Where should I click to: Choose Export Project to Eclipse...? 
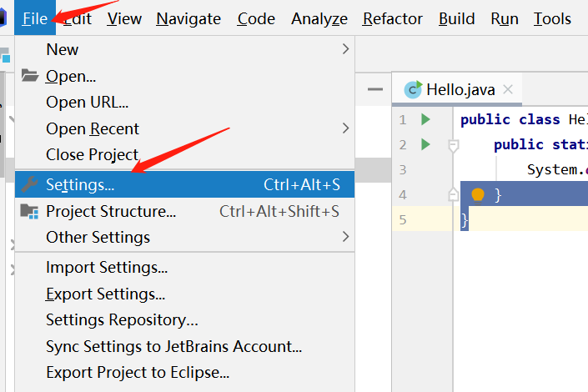(184, 373)
